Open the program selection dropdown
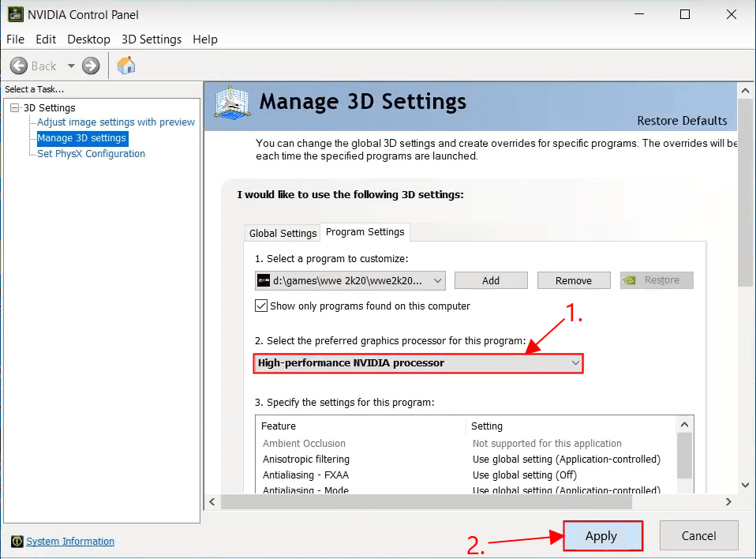The image size is (756, 559). (350, 281)
